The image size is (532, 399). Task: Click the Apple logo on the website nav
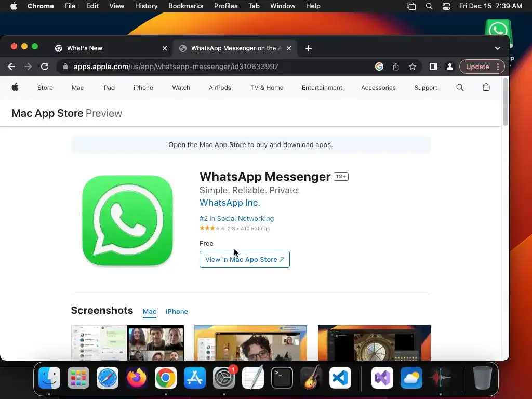click(x=15, y=87)
